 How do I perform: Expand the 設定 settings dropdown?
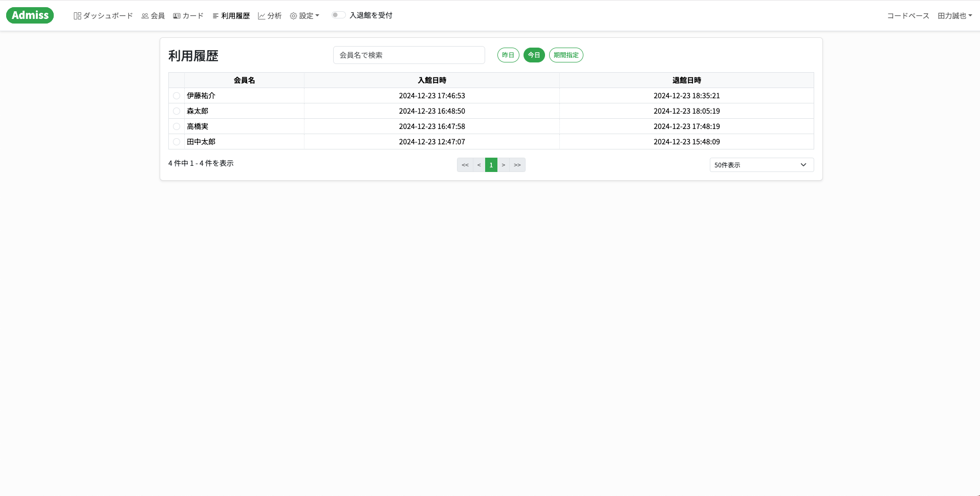click(304, 16)
